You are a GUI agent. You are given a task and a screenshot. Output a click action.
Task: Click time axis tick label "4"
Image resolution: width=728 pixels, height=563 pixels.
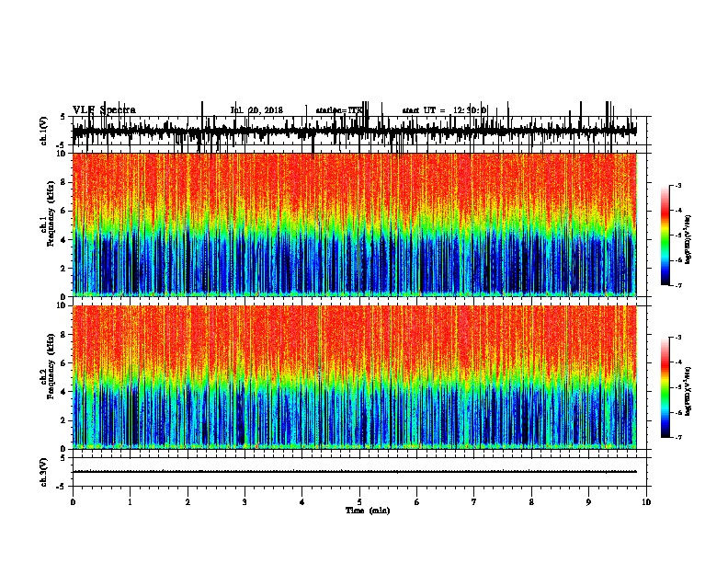point(302,502)
